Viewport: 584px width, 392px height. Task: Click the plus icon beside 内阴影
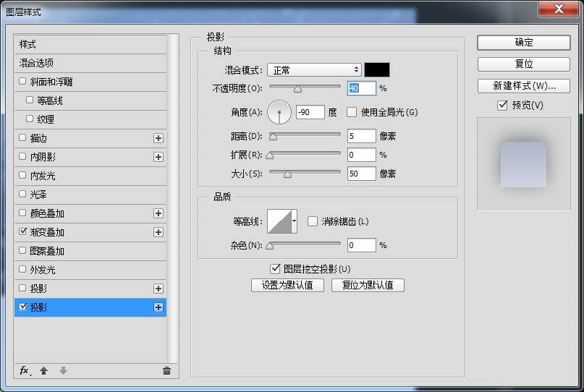[x=158, y=157]
